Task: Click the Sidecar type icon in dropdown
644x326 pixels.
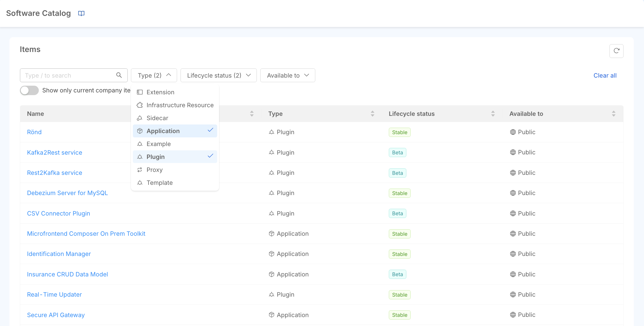Action: (140, 118)
